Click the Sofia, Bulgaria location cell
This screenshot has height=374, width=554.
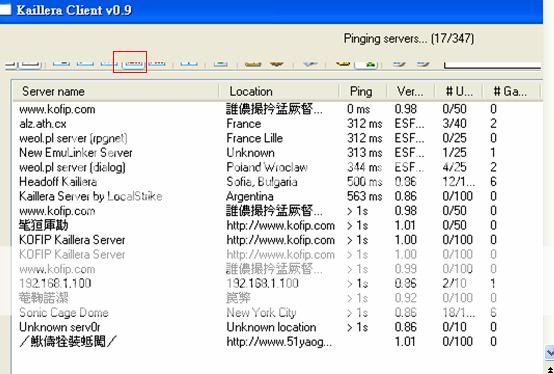262,182
